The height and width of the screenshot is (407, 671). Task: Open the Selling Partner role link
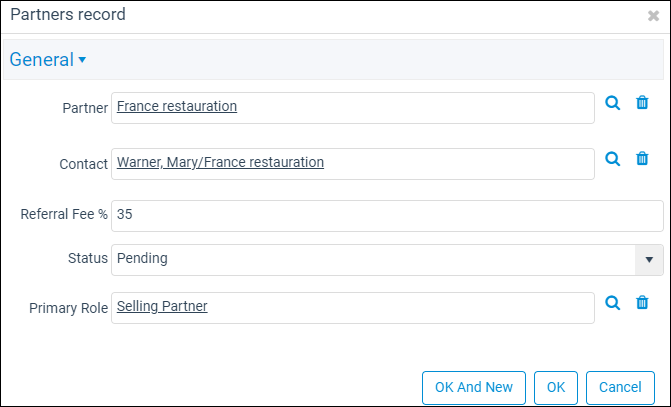click(162, 306)
